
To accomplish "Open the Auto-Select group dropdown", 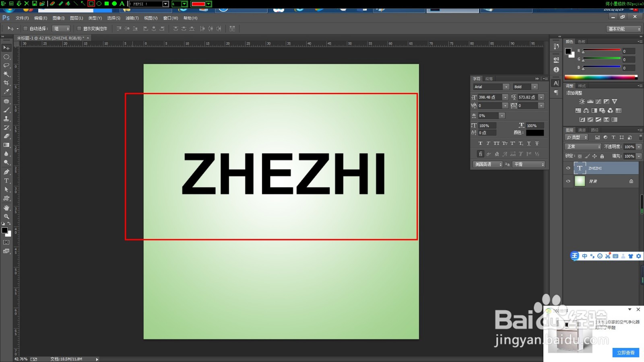I will (x=61, y=29).
